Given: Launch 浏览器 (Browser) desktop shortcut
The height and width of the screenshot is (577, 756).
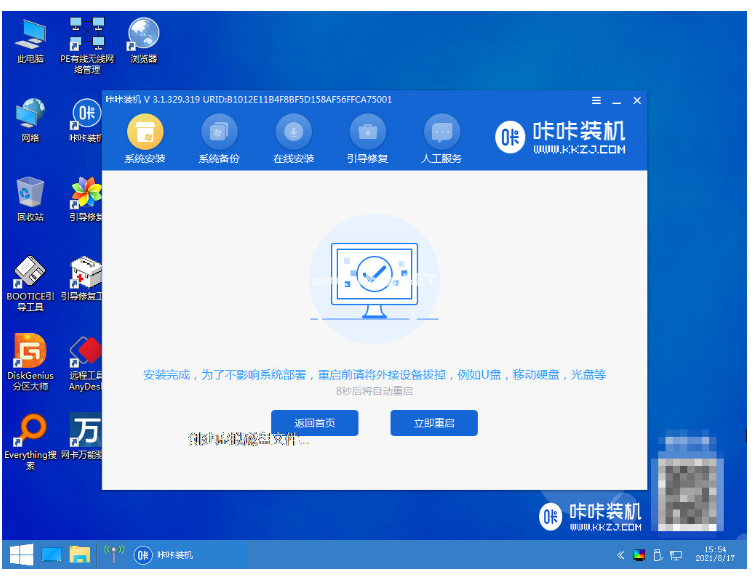Looking at the screenshot, I should (x=143, y=36).
